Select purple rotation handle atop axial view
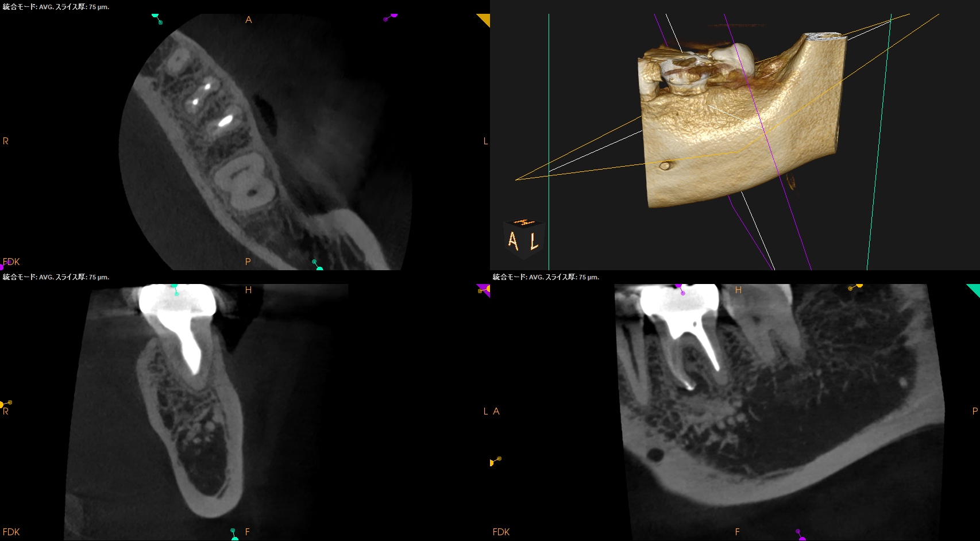Viewport: 980px width, 541px height. tap(391, 17)
